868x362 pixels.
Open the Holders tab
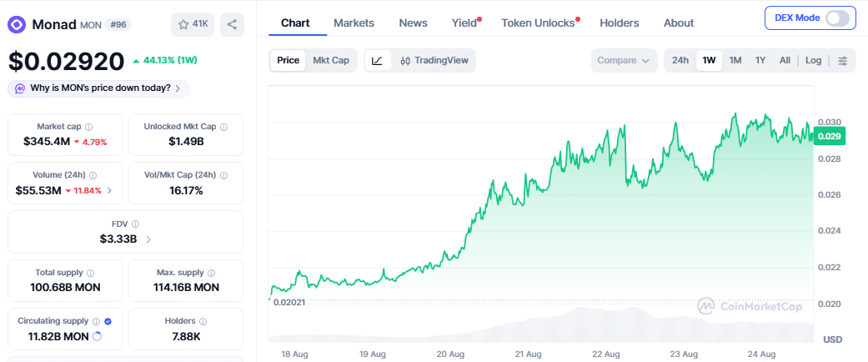coord(620,23)
